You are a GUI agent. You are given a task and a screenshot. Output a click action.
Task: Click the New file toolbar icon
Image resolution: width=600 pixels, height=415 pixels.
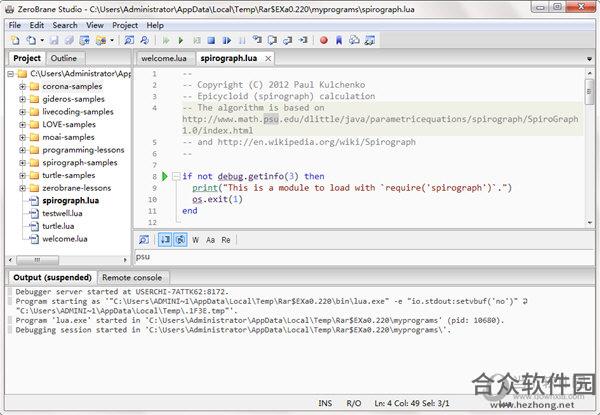point(15,40)
